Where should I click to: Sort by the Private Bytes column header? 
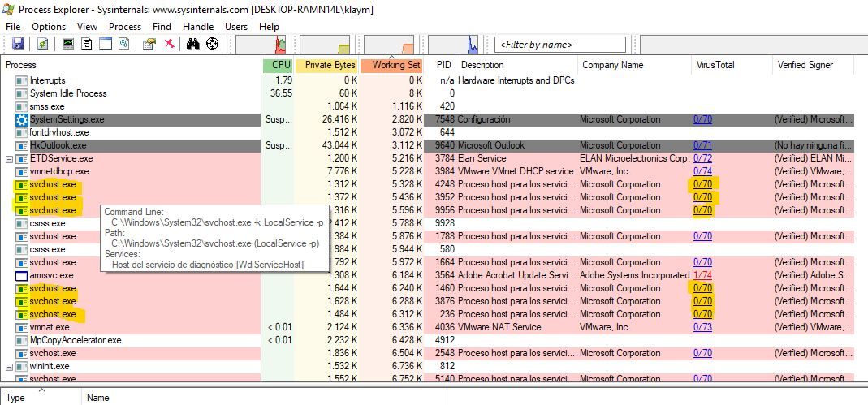tap(326, 65)
